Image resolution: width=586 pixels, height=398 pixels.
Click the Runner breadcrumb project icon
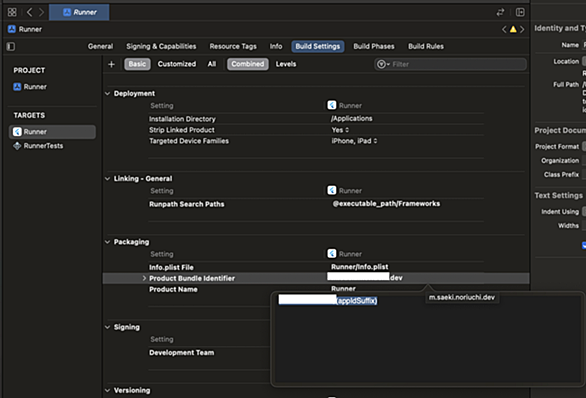pos(12,29)
